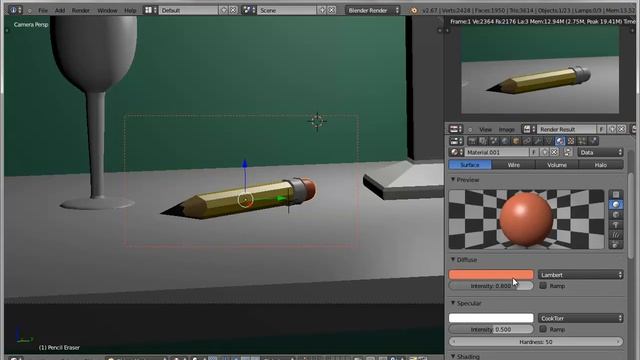Select Surface material type
Screen dimensions: 640x360
[470, 165]
